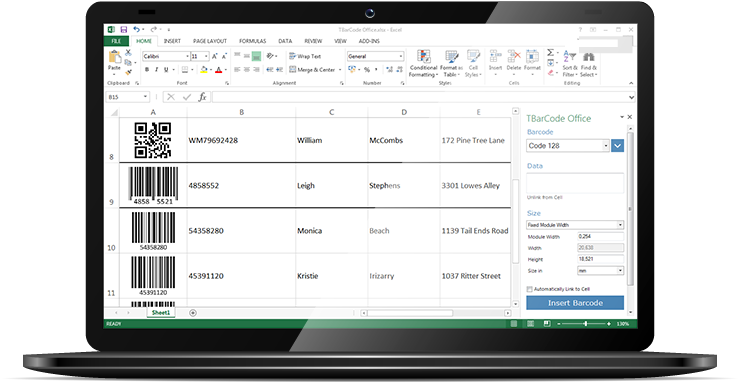Click the Center alignment icon
The width and height of the screenshot is (739, 382).
(246, 70)
